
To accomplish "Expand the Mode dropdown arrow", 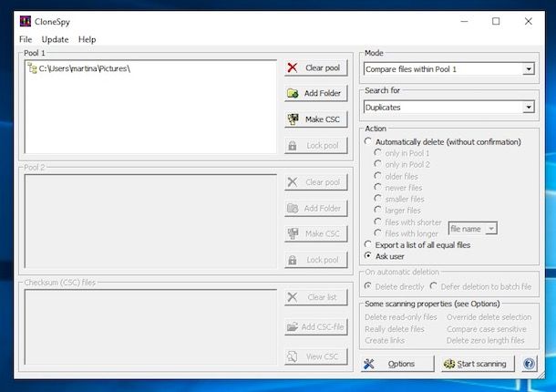I will pyautogui.click(x=529, y=69).
